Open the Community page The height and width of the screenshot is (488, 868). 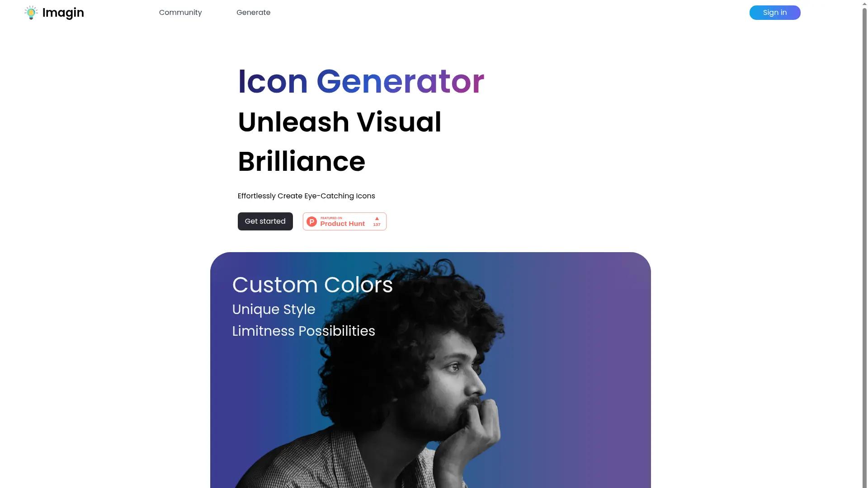coord(180,13)
